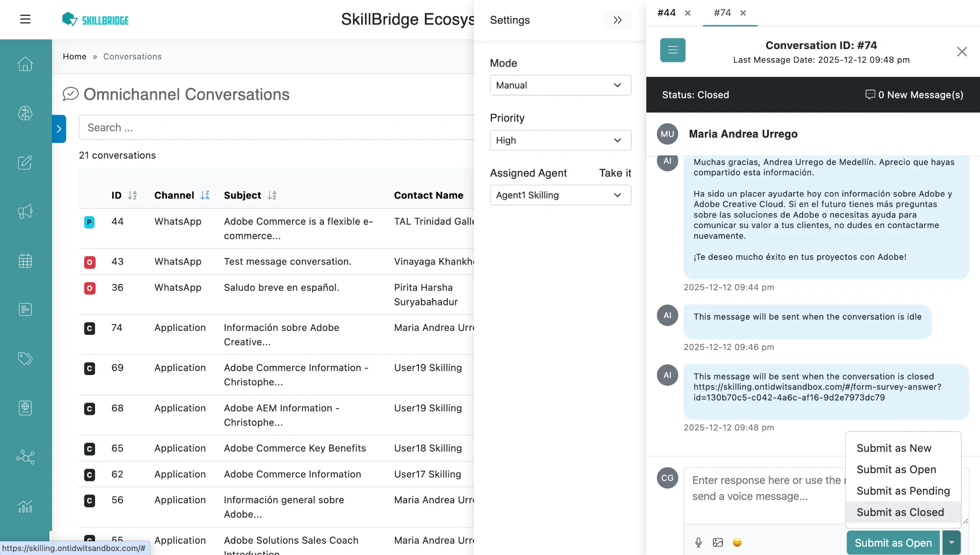
Task: Toggle the submit options caret button
Action: [951, 542]
